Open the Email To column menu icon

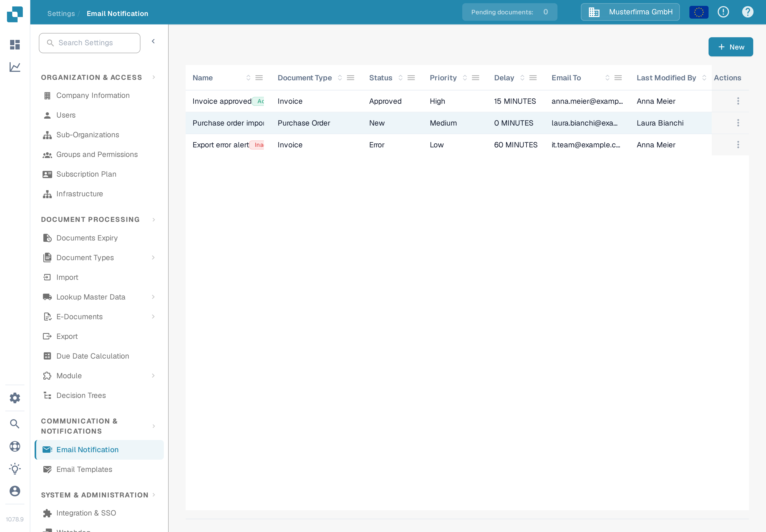coord(618,78)
